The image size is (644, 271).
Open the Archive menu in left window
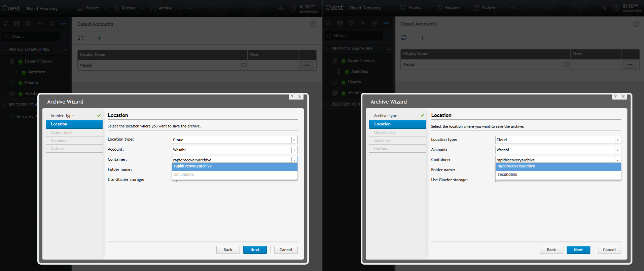pyautogui.click(x=165, y=8)
